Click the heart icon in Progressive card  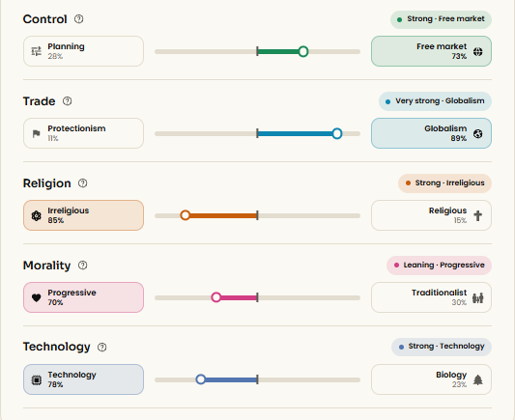coord(37,297)
